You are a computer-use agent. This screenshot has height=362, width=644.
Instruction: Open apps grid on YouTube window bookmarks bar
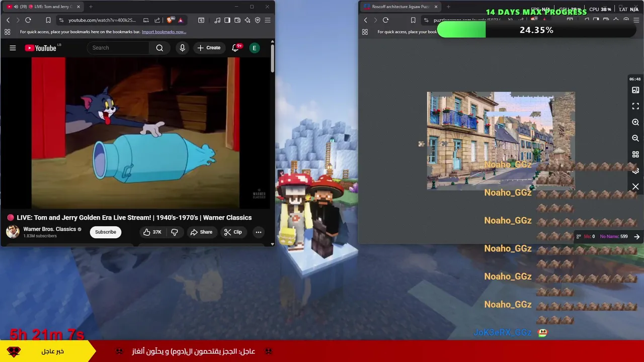[7, 32]
